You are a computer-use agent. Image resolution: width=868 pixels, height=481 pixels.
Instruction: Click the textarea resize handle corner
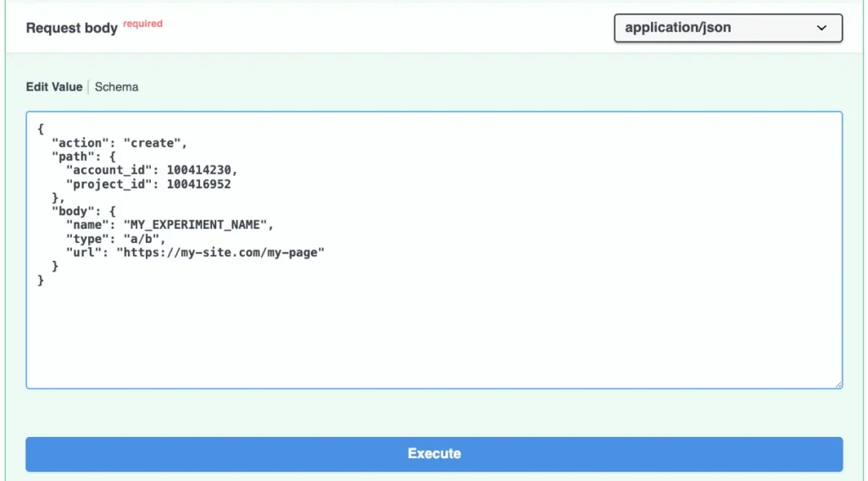point(838,384)
